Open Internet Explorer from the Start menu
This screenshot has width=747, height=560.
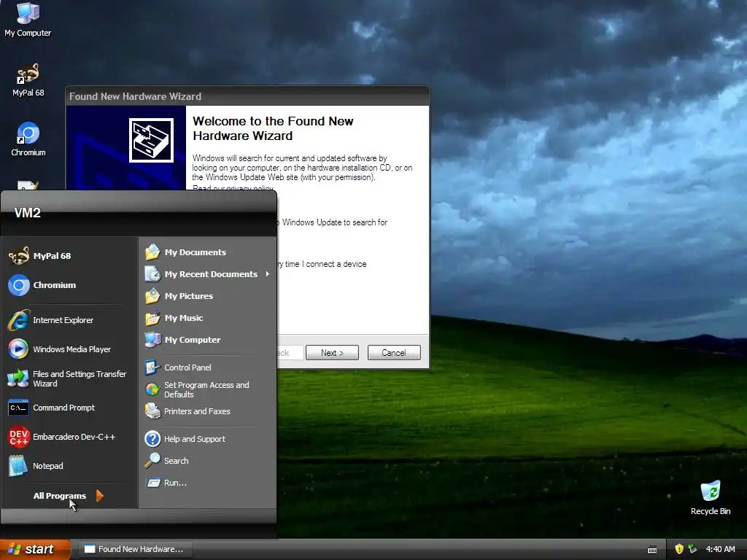pos(69,320)
